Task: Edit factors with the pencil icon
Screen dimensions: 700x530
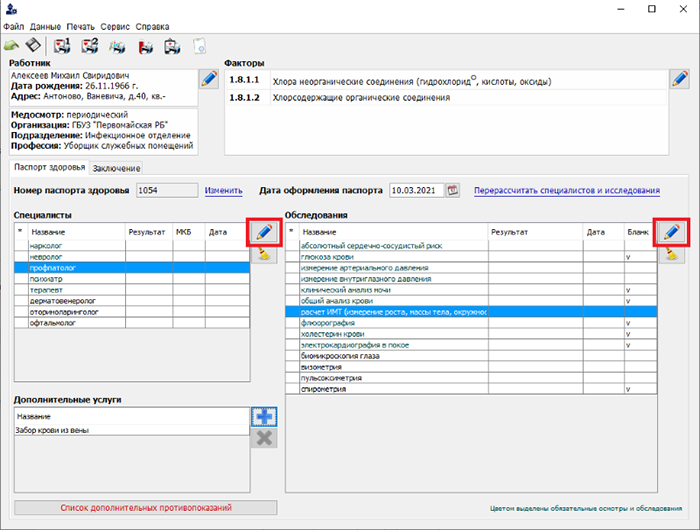Action: coord(679,79)
